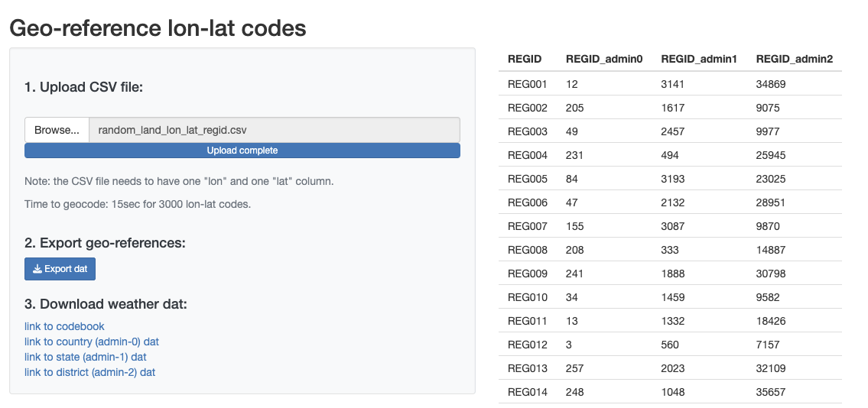
Task: Click admin1 value 333 in REG008 row
Action: [670, 250]
